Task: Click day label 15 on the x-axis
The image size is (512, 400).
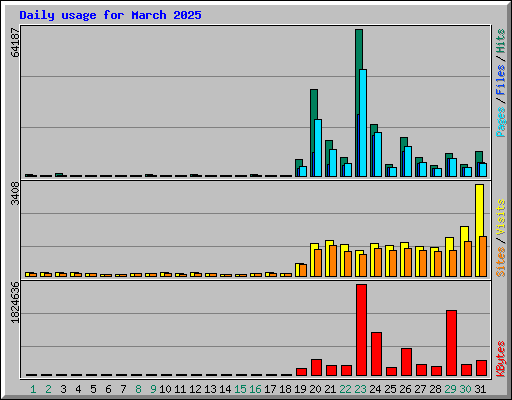Action: (240, 389)
